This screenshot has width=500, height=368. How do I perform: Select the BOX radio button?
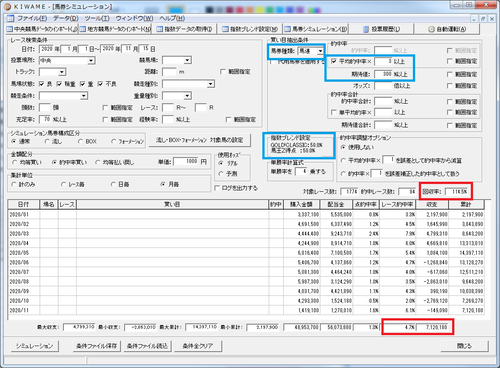click(x=80, y=141)
